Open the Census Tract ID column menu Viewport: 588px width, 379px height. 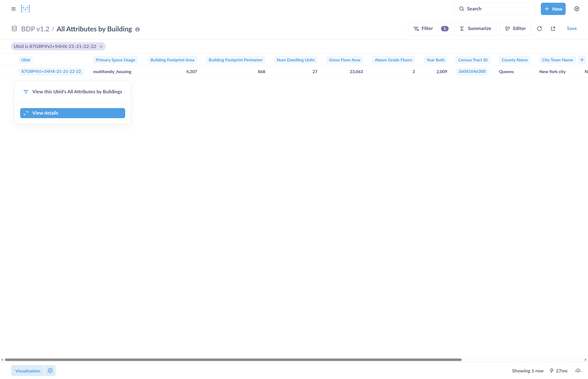click(473, 60)
